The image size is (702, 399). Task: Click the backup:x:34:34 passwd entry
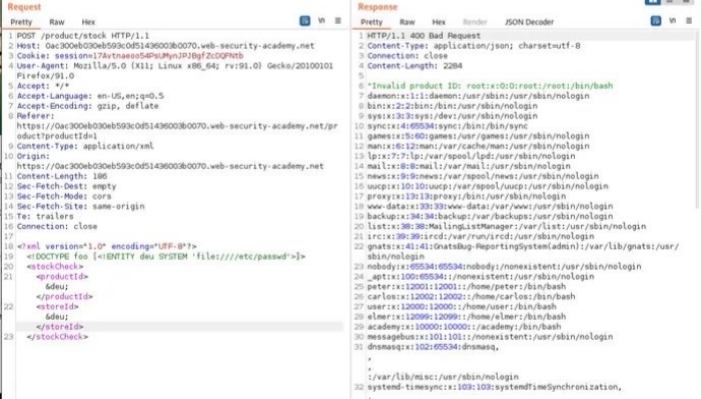490,216
